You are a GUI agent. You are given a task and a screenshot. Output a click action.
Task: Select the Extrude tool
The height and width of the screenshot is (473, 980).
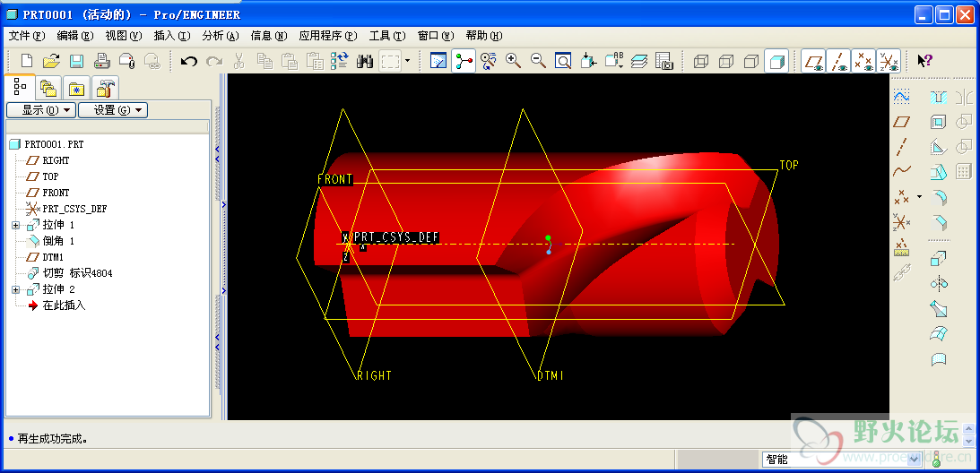click(x=939, y=258)
